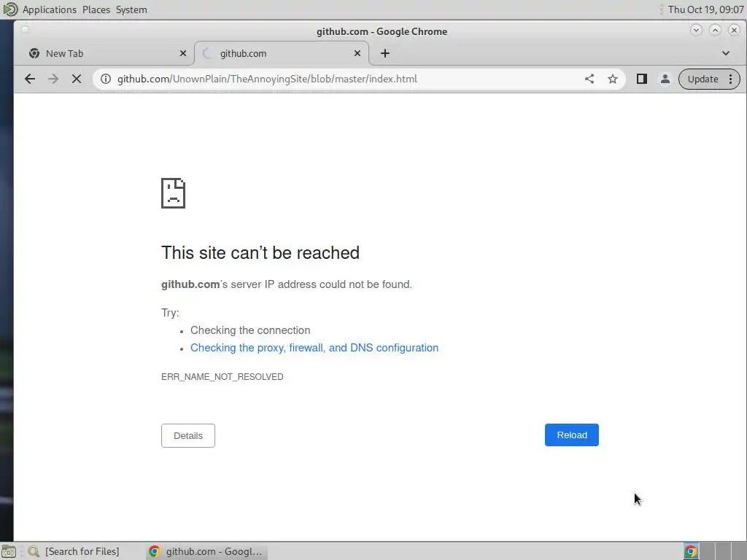This screenshot has width=747, height=560.
Task: Click the address bar URL
Action: click(x=267, y=79)
